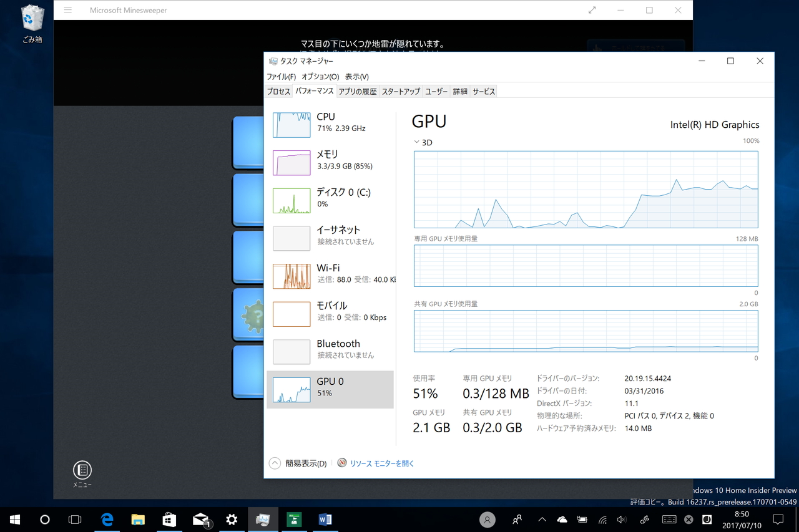Open Cortana search circle
This screenshot has width=799, height=532.
[x=45, y=520]
